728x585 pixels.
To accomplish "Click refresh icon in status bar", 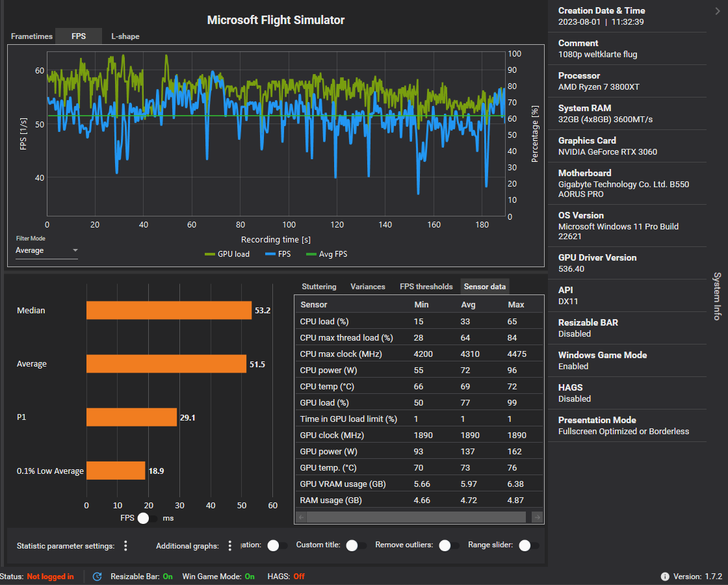I will point(97,576).
